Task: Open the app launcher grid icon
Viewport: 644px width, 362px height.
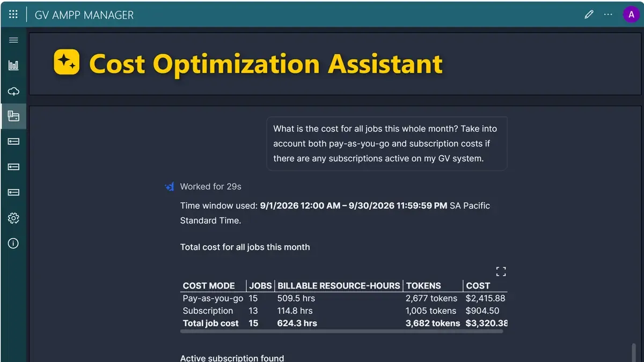Action: click(13, 14)
